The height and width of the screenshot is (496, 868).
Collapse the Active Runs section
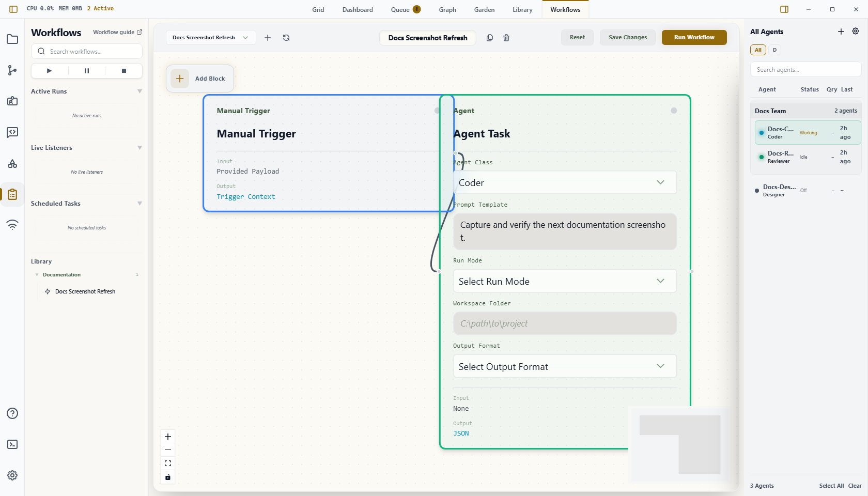139,91
